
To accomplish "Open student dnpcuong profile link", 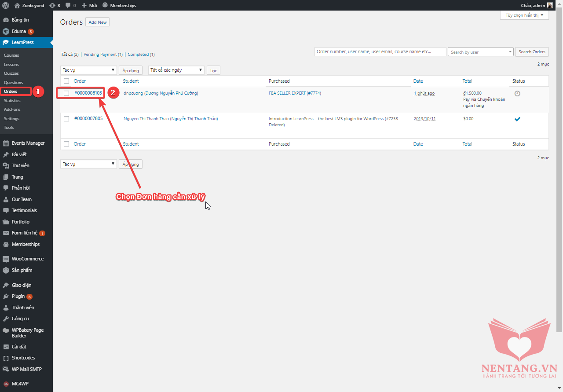I will coord(161,93).
